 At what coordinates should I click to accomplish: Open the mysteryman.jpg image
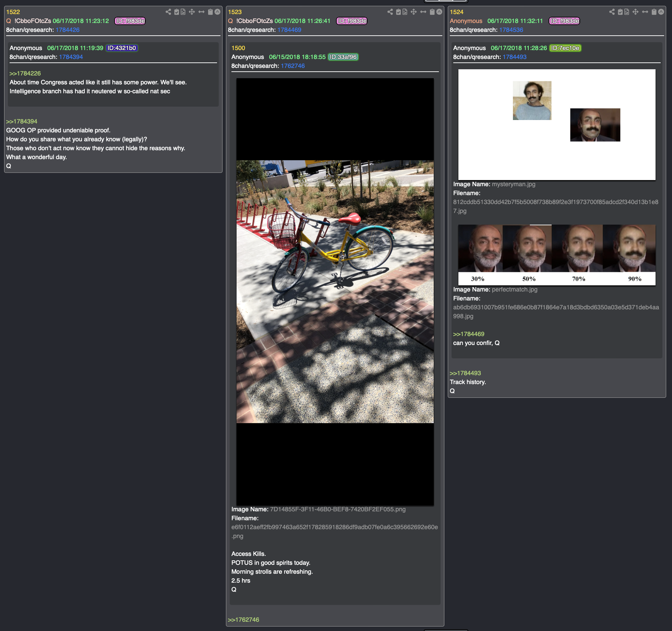click(557, 124)
